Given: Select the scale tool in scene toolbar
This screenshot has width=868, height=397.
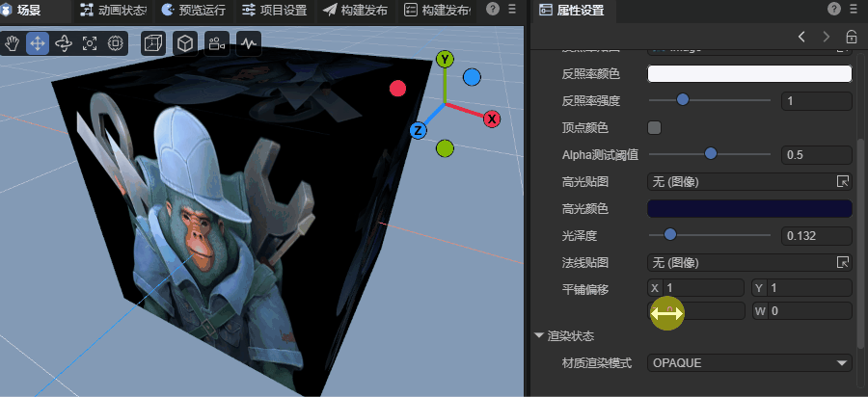Looking at the screenshot, I should click(90, 43).
